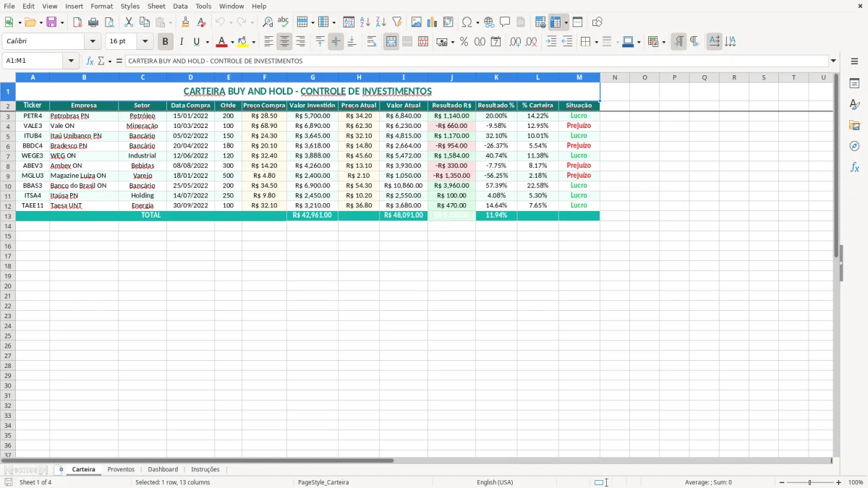This screenshot has width=868, height=488.
Task: Center cell content vertically
Action: [336, 42]
